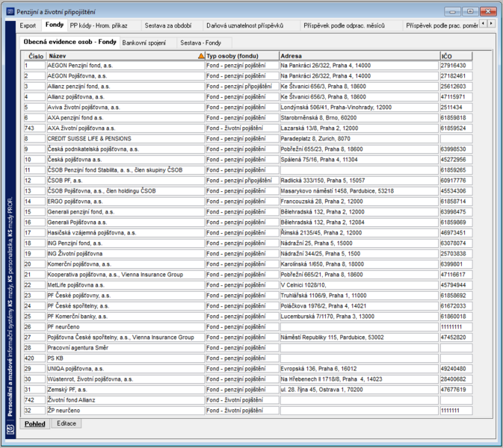The image size is (503, 448).
Task: Select row AEGON Penzijní fond, a.s.
Action: [x=248, y=66]
